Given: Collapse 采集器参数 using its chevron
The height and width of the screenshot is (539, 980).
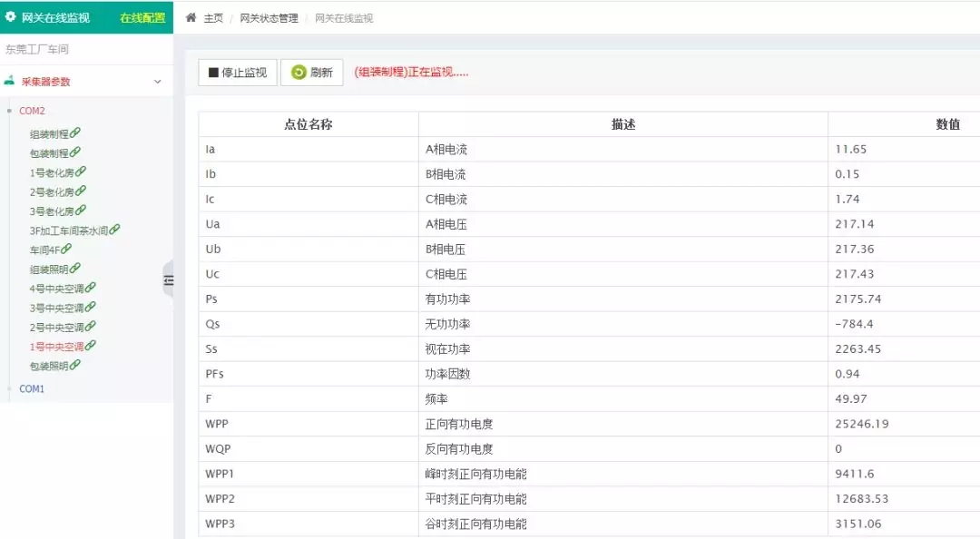Looking at the screenshot, I should tap(160, 81).
